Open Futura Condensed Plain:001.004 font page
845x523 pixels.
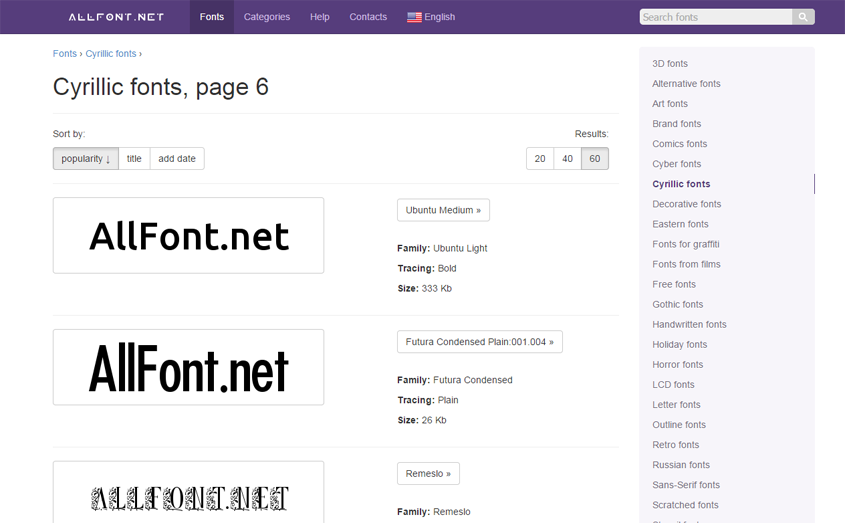[479, 342]
